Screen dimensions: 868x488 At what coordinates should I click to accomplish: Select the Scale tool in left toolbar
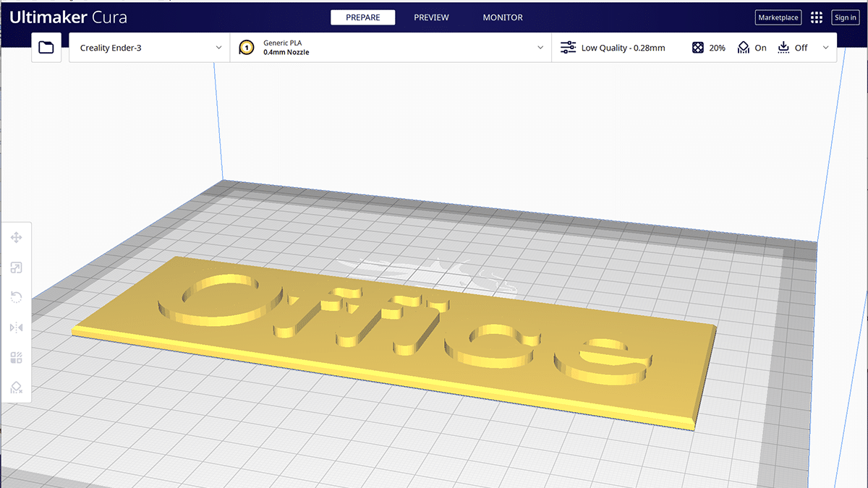point(16,268)
